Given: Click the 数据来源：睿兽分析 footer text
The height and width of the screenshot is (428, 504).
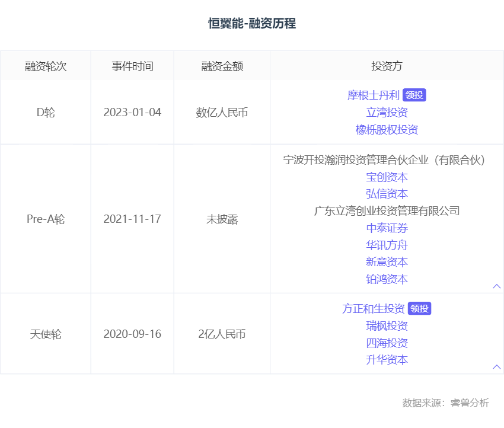Looking at the screenshot, I should click(445, 403).
